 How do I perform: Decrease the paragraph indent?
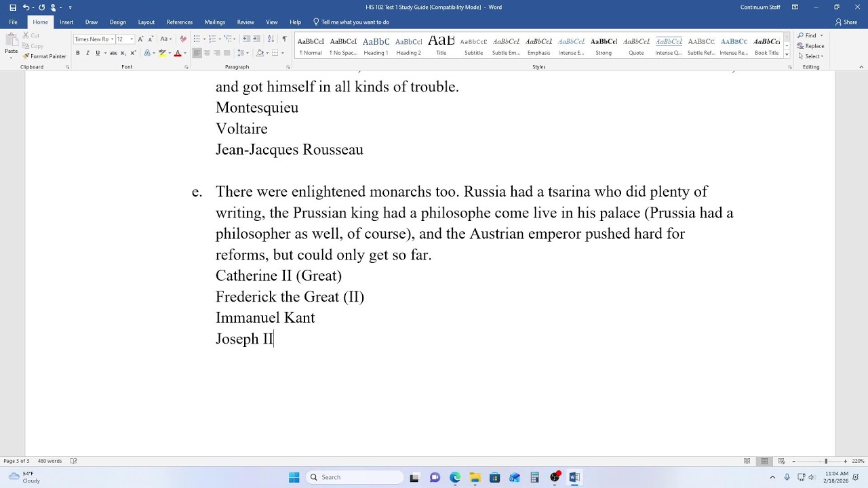click(247, 39)
